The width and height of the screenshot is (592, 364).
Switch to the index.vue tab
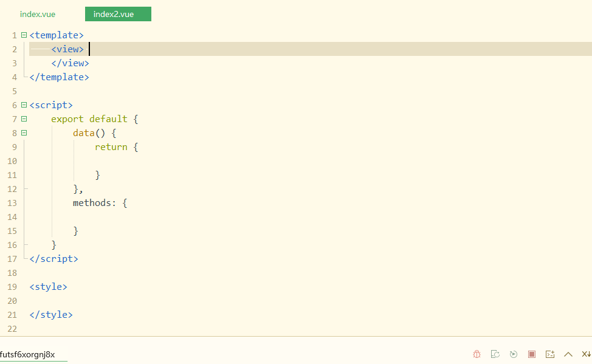click(x=38, y=14)
